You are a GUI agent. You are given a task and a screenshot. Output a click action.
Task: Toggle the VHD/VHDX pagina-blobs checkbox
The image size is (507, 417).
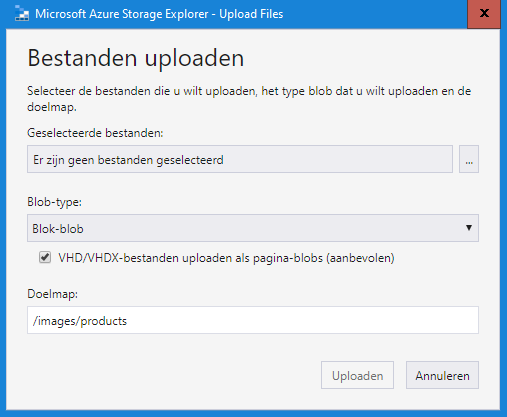pyautogui.click(x=45, y=257)
